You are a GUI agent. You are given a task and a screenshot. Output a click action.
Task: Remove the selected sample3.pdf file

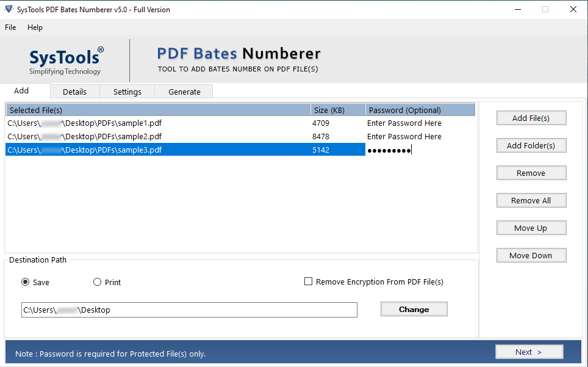(x=531, y=173)
